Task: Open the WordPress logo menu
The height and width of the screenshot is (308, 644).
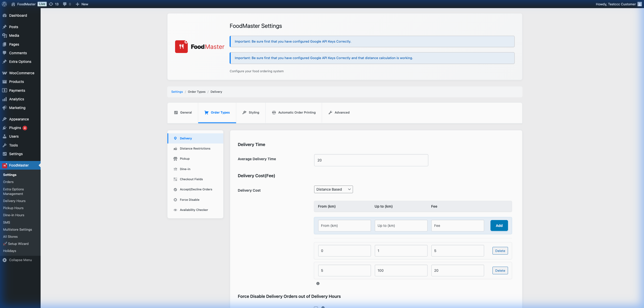Action: [x=4, y=4]
